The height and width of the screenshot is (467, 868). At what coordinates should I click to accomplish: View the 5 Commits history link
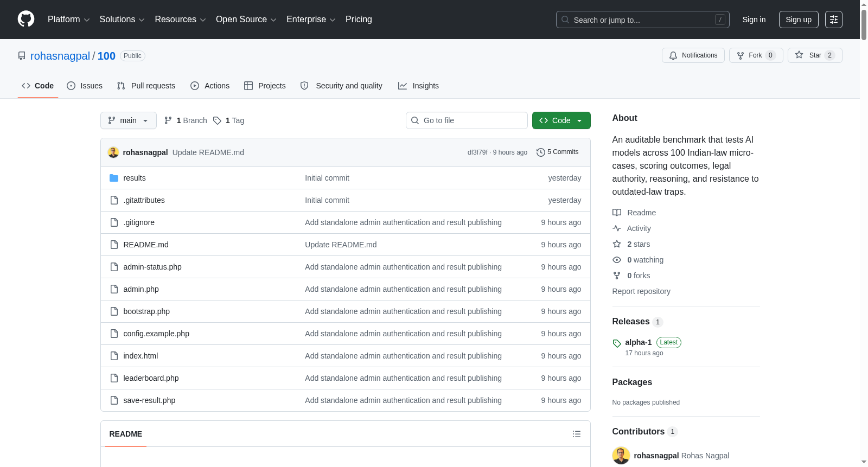click(x=558, y=152)
